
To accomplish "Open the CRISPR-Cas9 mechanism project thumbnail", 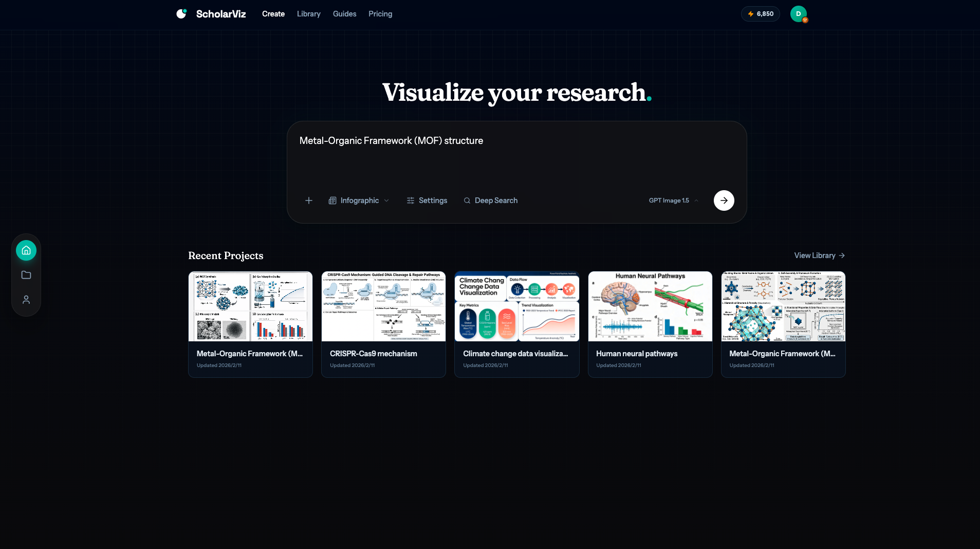I will pyautogui.click(x=383, y=306).
